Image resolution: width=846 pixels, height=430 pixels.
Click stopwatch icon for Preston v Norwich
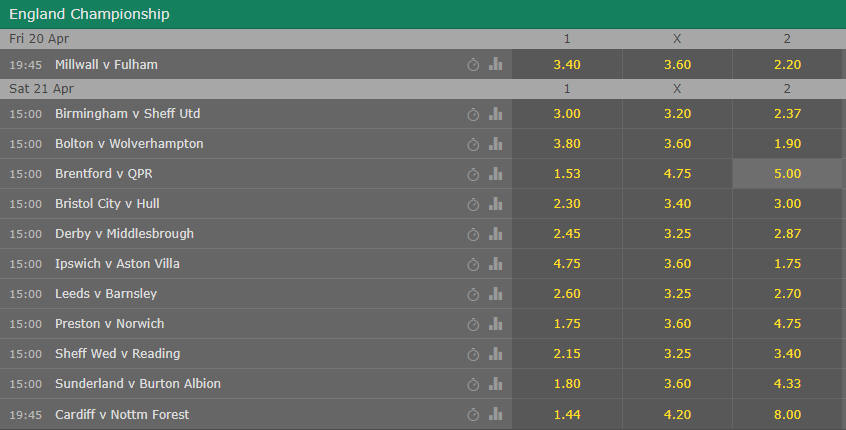pyautogui.click(x=473, y=324)
